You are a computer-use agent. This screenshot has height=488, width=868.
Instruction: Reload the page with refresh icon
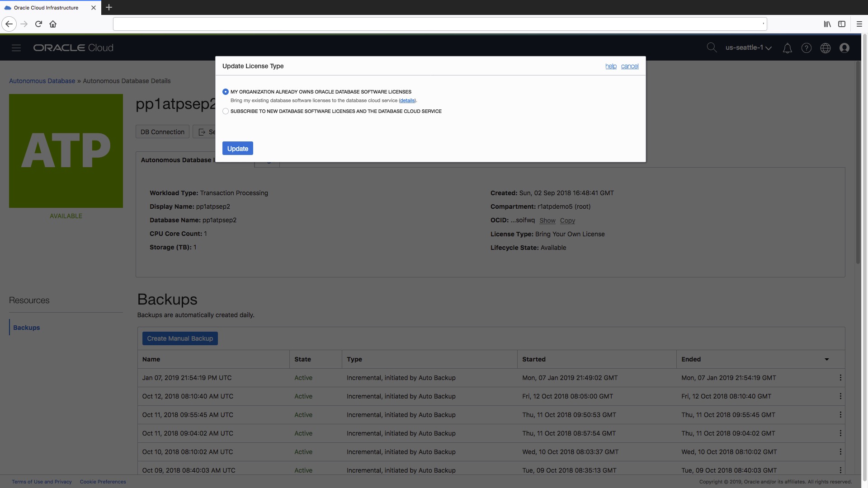[x=38, y=24]
